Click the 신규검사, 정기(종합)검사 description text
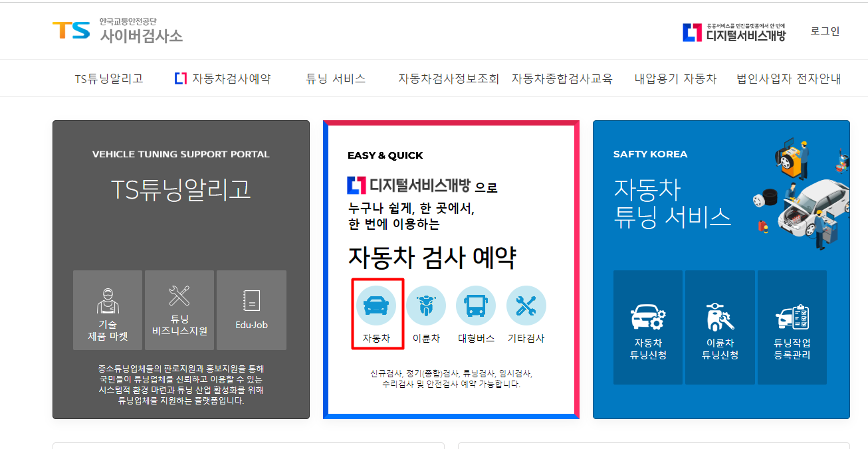This screenshot has width=868, height=449. pos(451,379)
